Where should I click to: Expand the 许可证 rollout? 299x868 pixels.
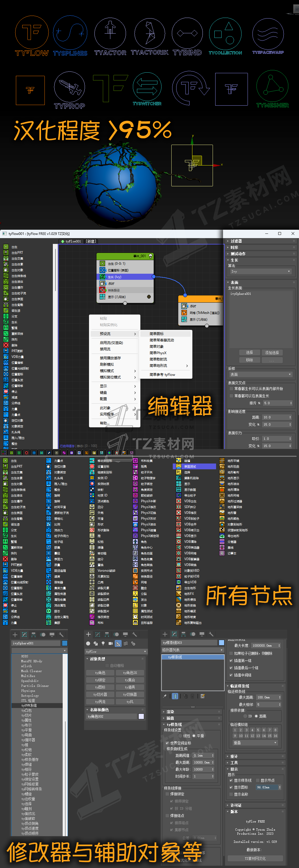[256, 805]
